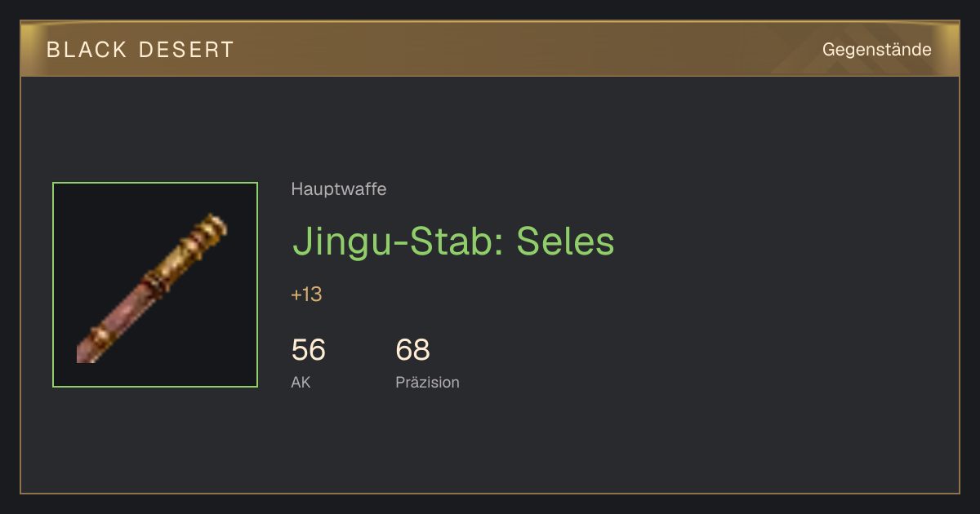
Task: Open the Gegenstände section link
Action: pos(876,49)
